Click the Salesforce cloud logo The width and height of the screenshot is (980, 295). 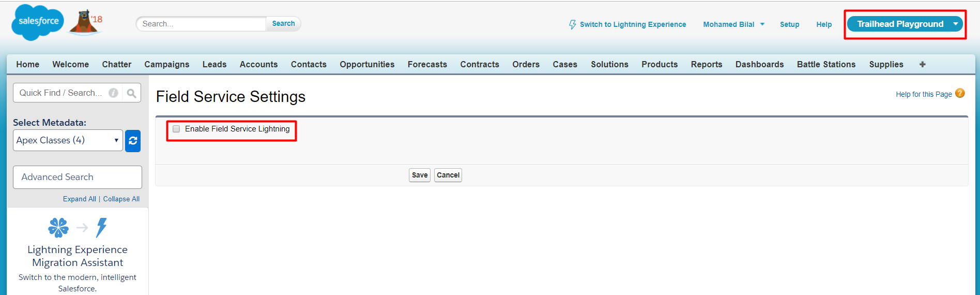tap(38, 22)
